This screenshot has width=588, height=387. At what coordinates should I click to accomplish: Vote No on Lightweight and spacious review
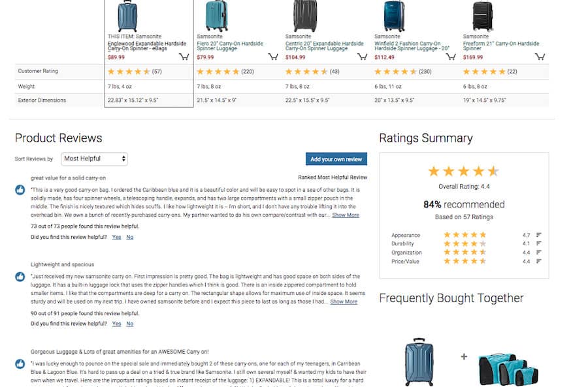point(130,324)
